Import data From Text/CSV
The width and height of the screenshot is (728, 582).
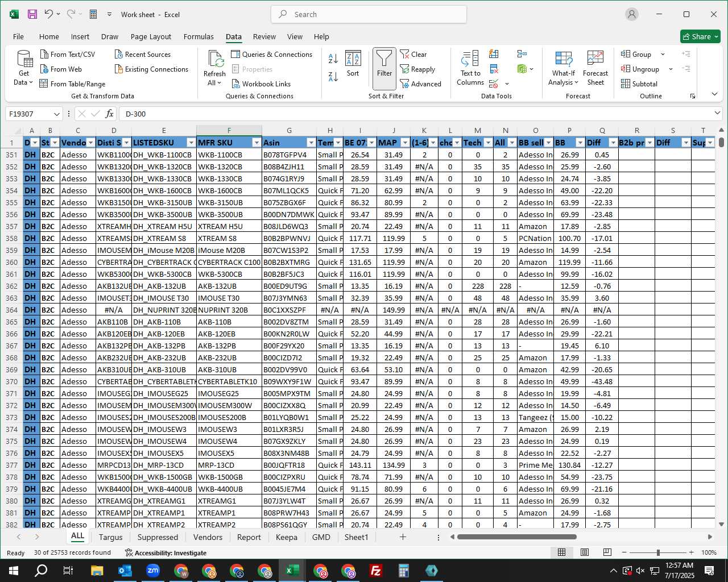[x=68, y=54]
